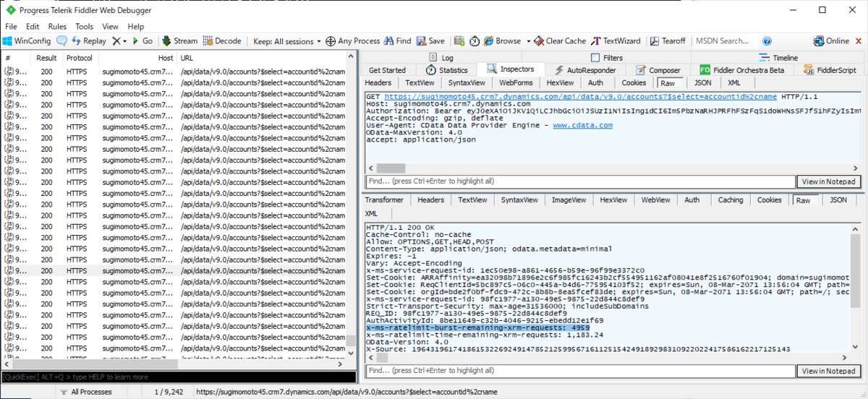
Task: Click the Browse button
Action: pos(502,41)
